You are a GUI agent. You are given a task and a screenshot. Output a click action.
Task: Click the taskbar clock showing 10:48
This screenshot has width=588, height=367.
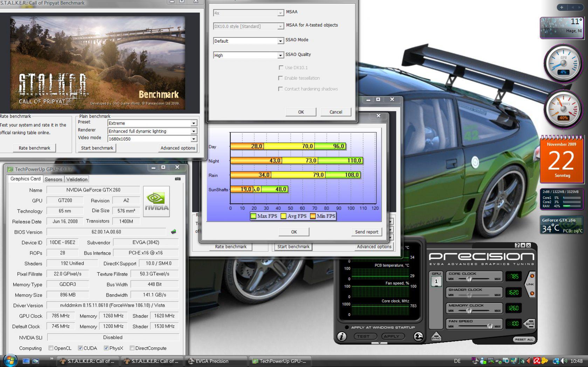click(x=576, y=361)
